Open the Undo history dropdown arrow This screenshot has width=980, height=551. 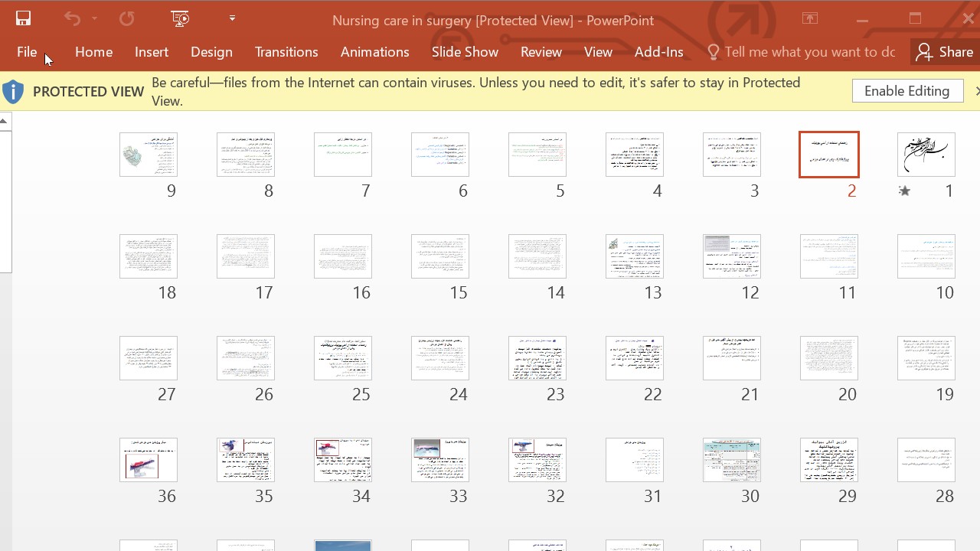94,19
